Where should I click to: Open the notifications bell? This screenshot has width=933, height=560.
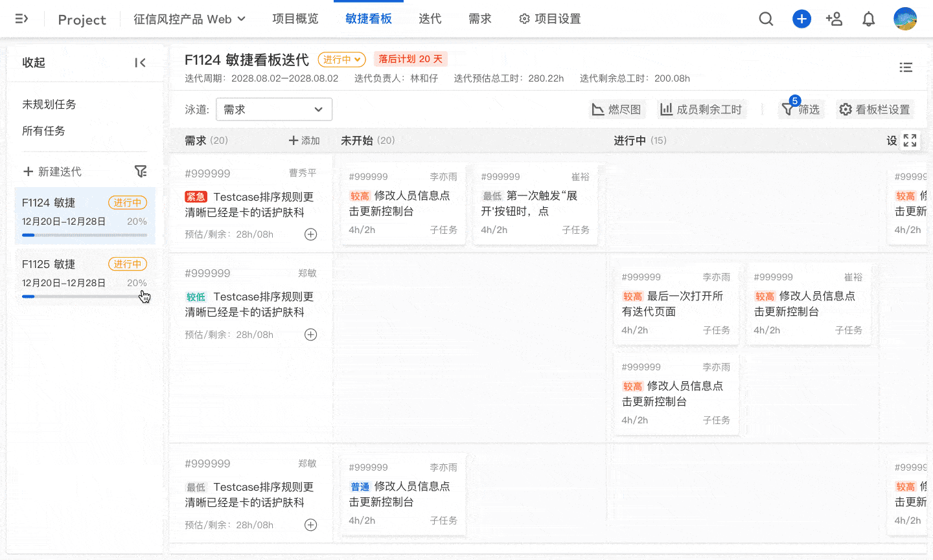[x=868, y=19]
